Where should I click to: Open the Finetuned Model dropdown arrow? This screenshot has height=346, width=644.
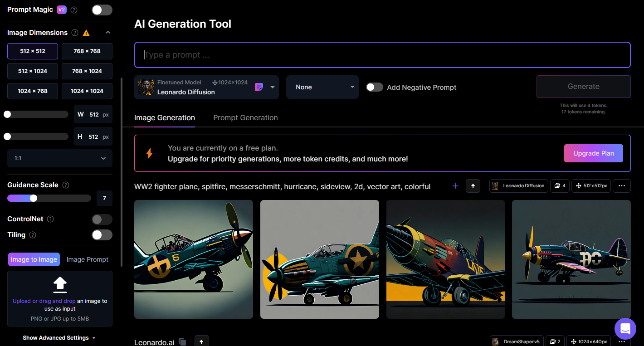coord(273,87)
